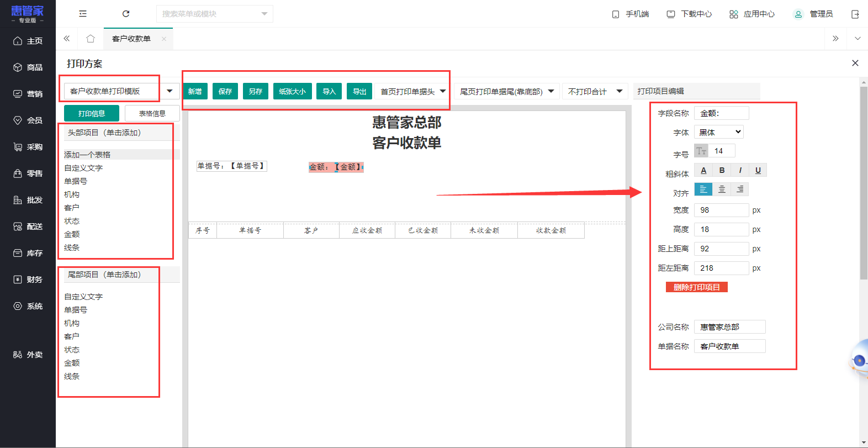
Task: Toggle italic I formatting
Action: pos(740,170)
